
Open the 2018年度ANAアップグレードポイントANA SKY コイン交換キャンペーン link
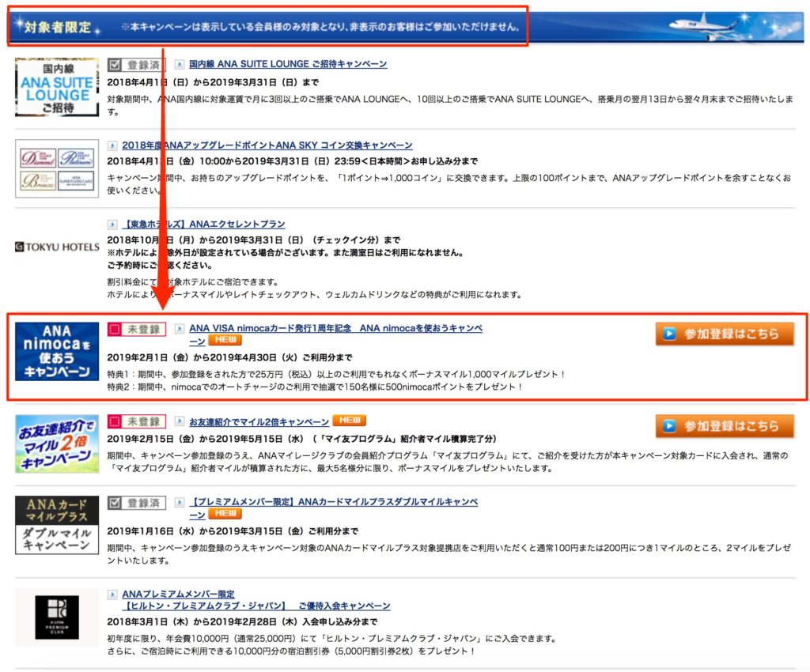coord(267,145)
